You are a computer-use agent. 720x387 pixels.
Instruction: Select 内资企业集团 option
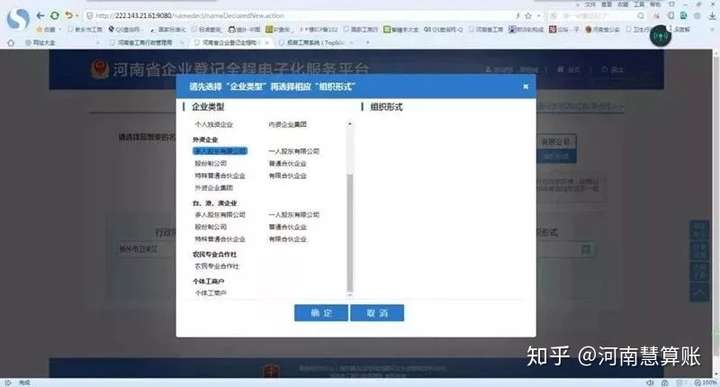[287, 124]
